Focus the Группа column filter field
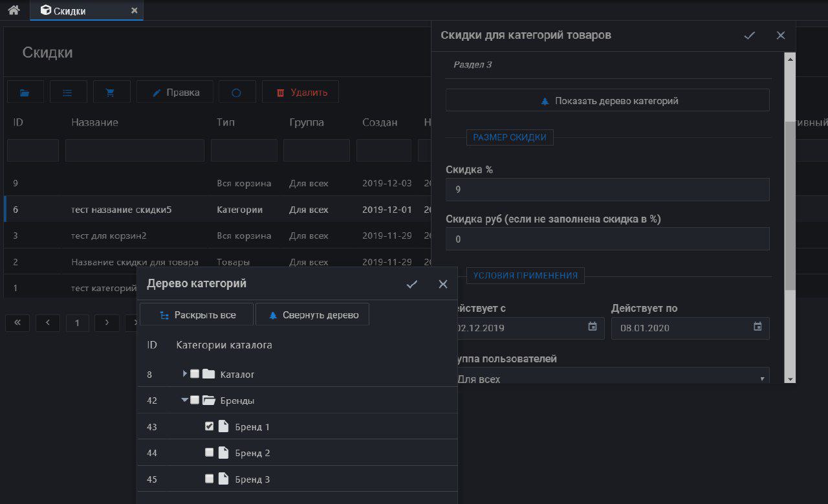This screenshot has height=504, width=828. click(316, 150)
